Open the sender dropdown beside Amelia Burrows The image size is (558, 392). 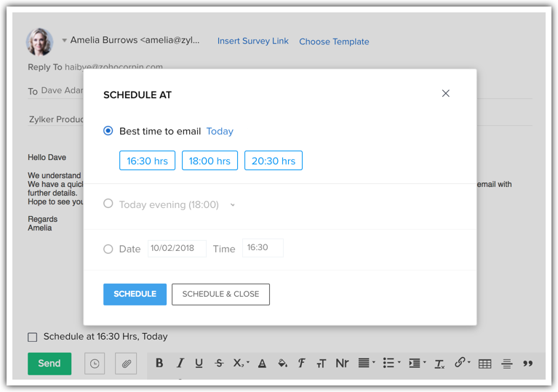[64, 41]
